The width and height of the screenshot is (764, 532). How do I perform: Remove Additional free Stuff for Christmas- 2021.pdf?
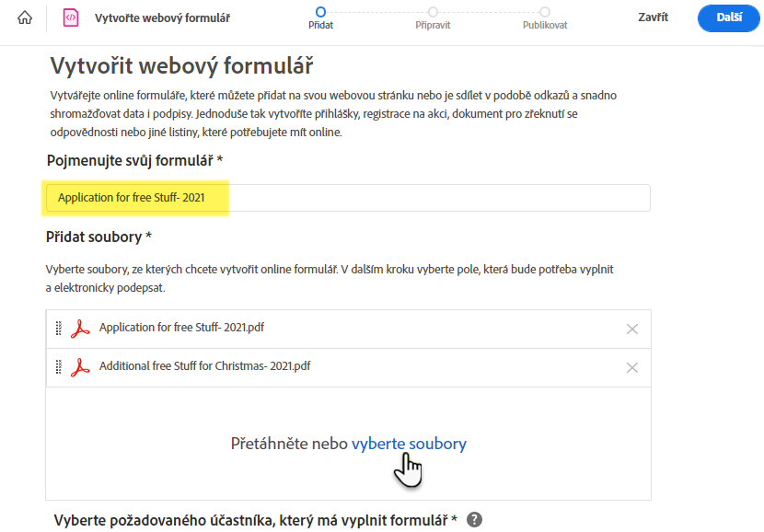[x=632, y=366]
